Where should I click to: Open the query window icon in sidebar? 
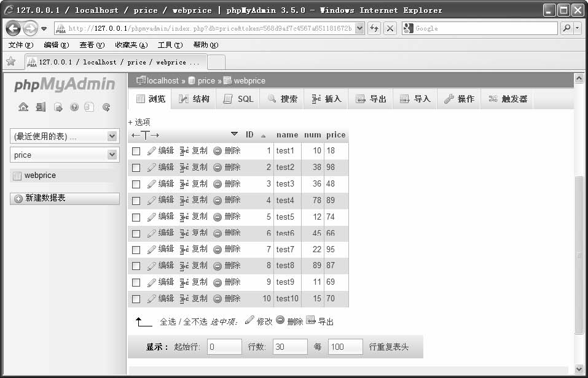tap(58, 107)
